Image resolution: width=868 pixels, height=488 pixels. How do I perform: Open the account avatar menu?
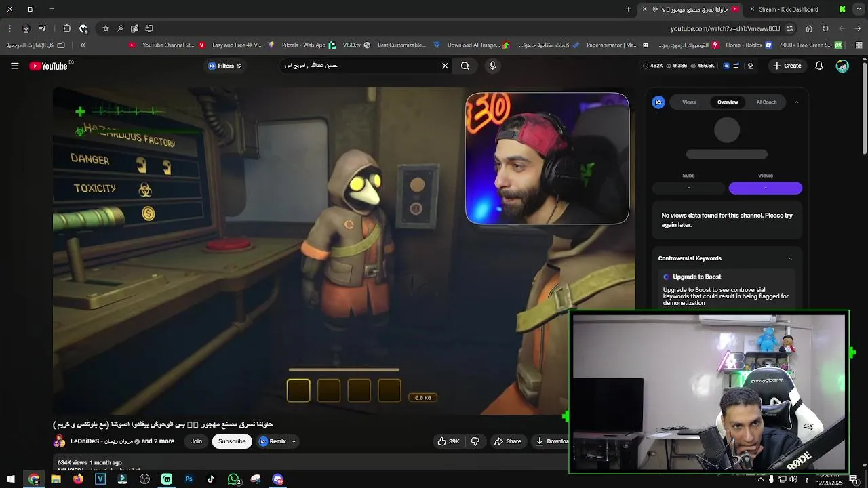point(842,66)
